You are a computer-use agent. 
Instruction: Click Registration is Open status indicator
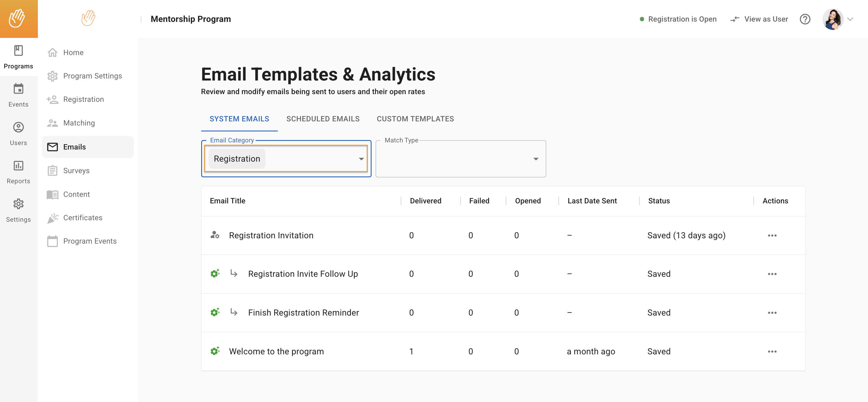pos(678,19)
